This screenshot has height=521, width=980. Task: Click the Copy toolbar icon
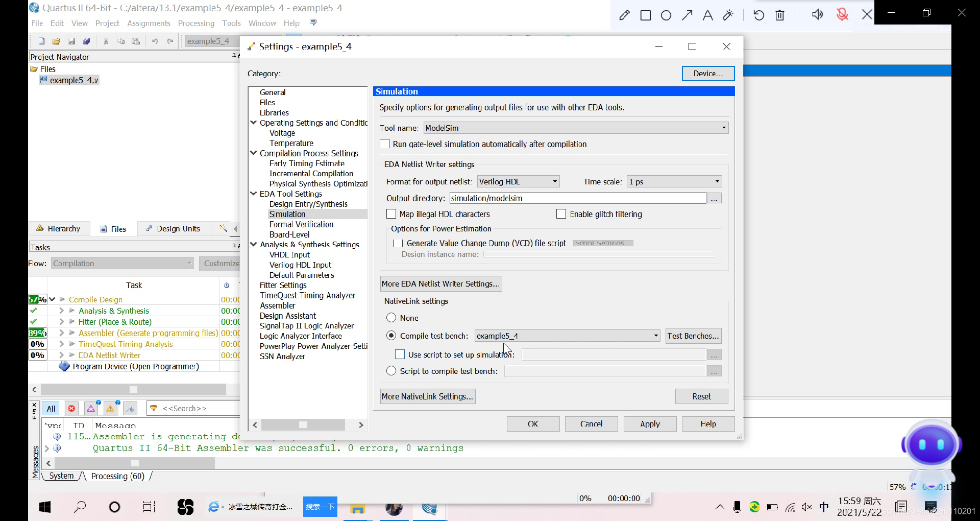pyautogui.click(x=121, y=41)
